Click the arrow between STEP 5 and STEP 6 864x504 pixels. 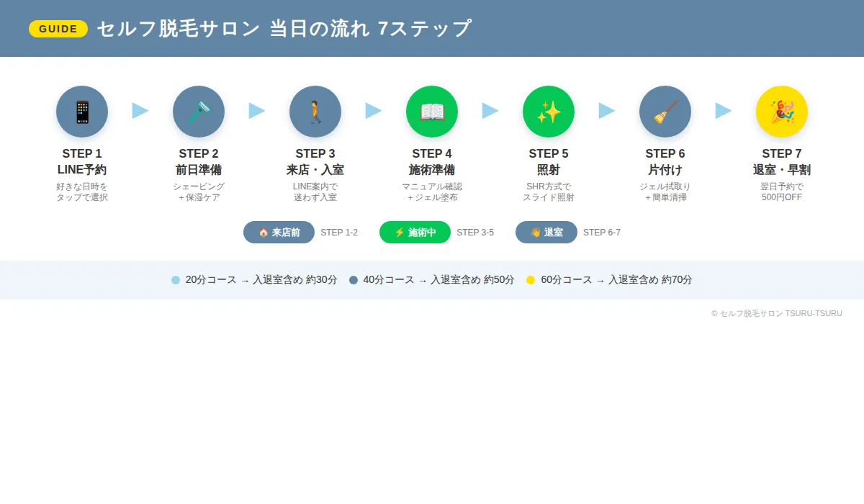(607, 110)
